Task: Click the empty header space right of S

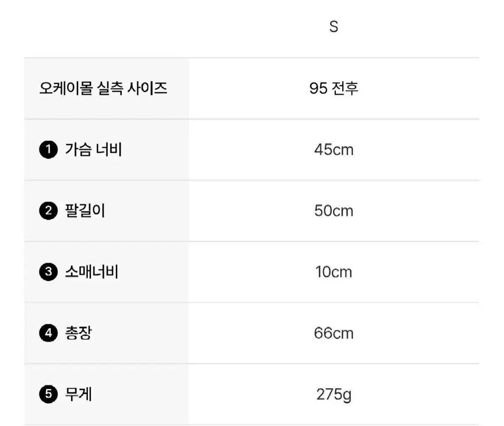Action: click(x=420, y=28)
